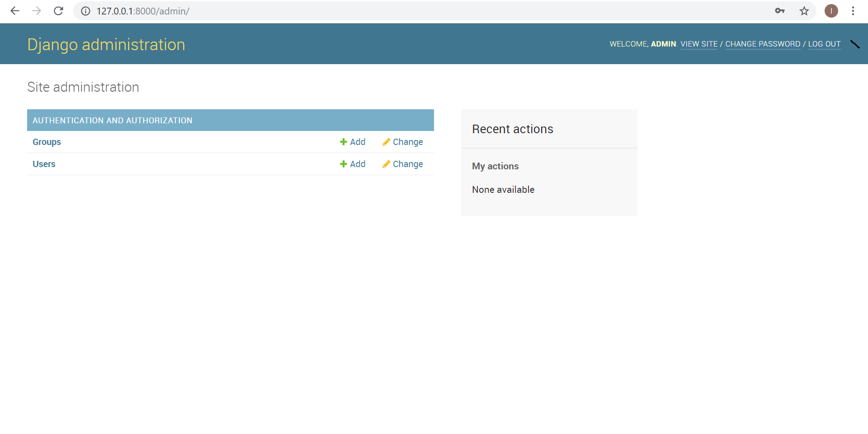Open the browser profile avatar
The width and height of the screenshot is (868, 434).
click(x=831, y=11)
